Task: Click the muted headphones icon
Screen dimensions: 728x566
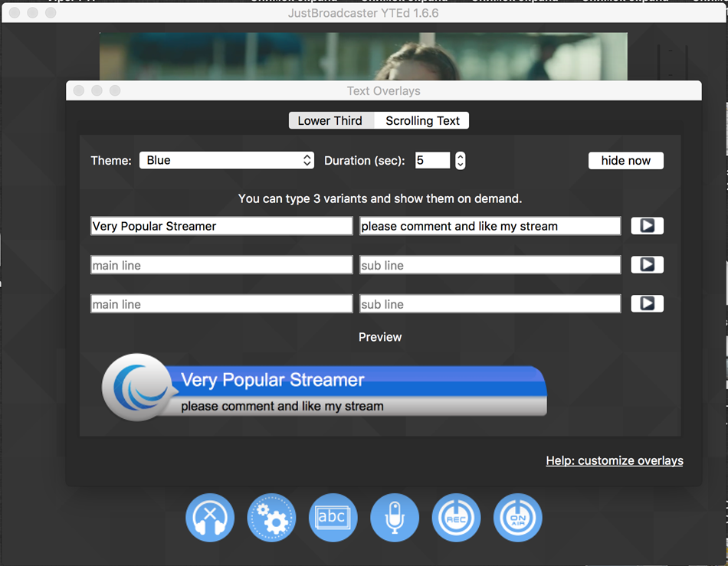Action: pos(210,518)
